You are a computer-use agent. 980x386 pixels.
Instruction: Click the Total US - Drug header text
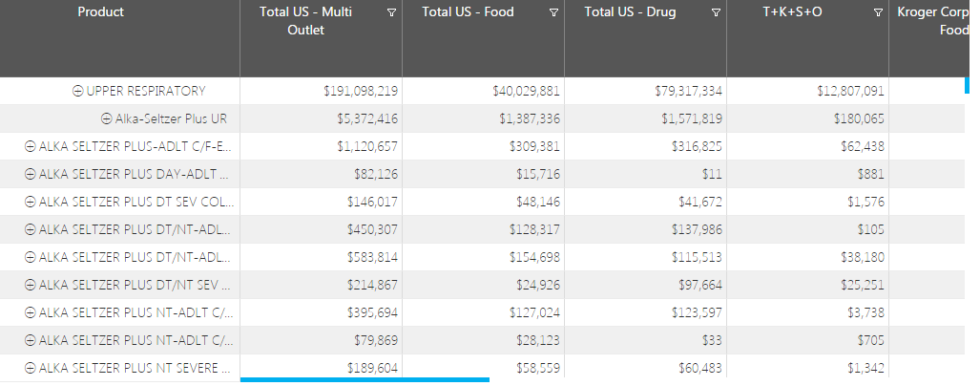click(x=630, y=12)
